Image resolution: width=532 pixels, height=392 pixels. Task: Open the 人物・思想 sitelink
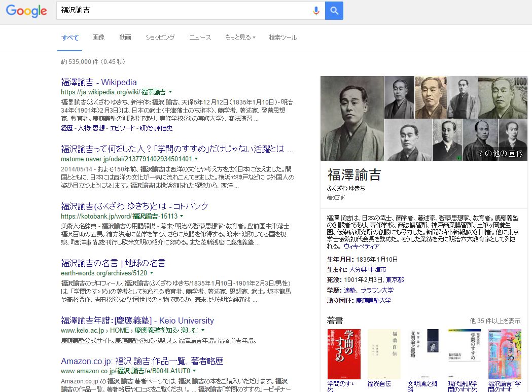[x=91, y=128]
